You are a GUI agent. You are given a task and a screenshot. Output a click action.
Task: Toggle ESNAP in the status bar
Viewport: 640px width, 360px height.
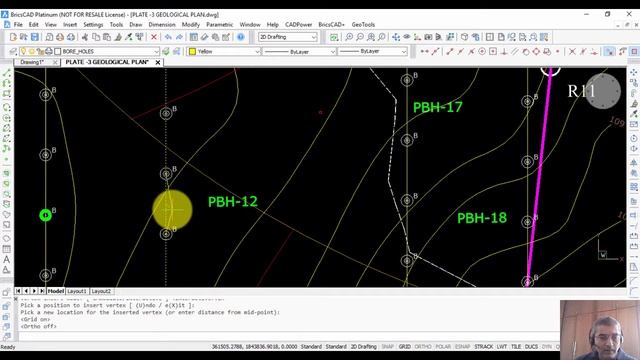pos(462,347)
